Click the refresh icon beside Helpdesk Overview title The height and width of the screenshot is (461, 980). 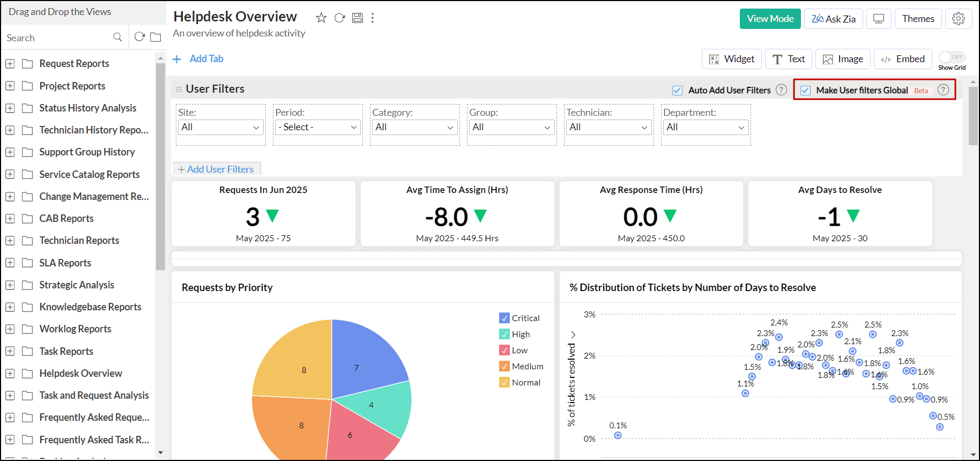[x=339, y=18]
